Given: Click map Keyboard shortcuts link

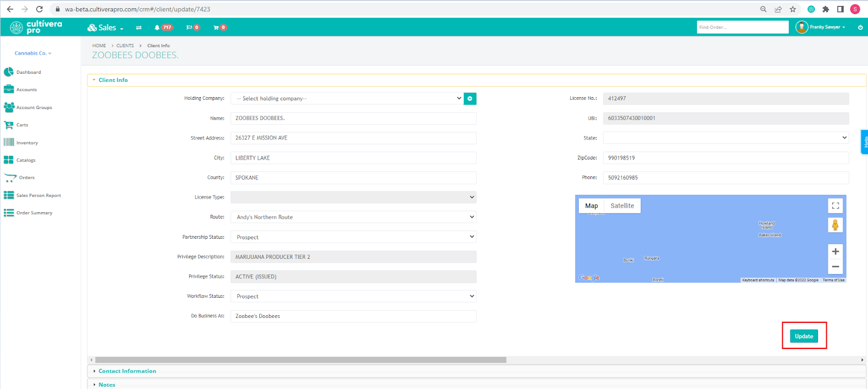Looking at the screenshot, I should coord(758,280).
